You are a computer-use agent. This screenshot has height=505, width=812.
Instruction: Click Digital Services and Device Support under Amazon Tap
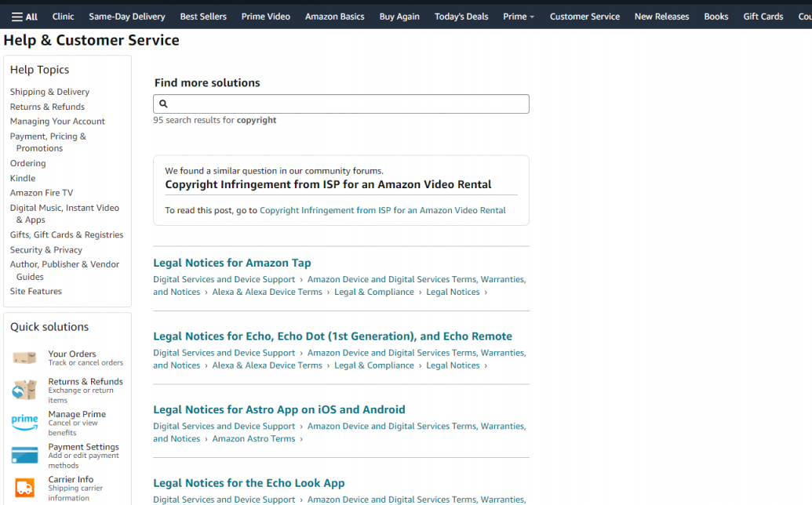coord(224,279)
